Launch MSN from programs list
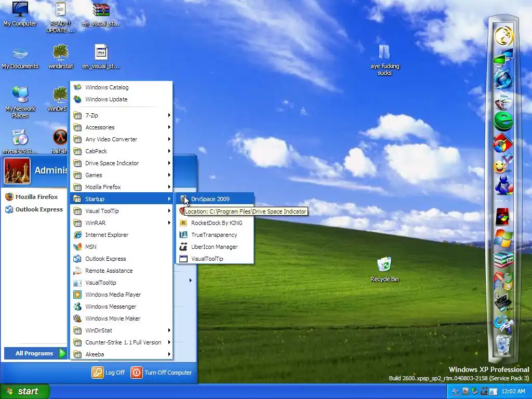 (x=122, y=247)
